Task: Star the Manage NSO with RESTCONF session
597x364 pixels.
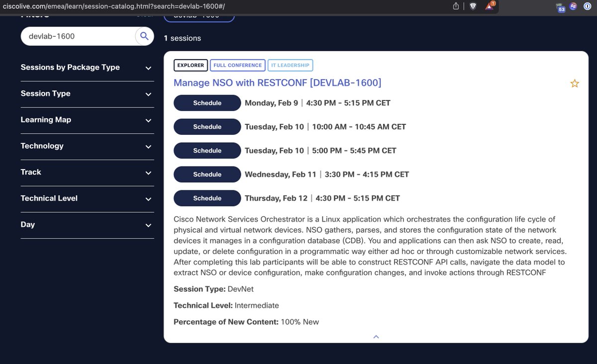Action: point(575,84)
